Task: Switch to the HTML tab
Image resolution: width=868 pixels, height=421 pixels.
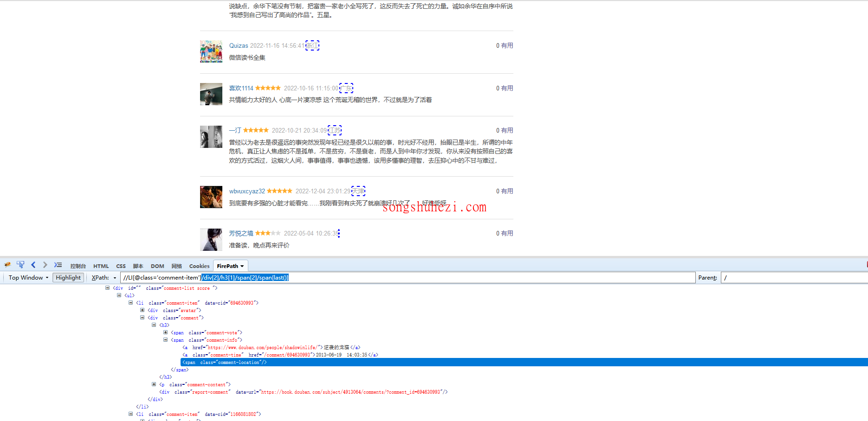Action: click(x=101, y=266)
